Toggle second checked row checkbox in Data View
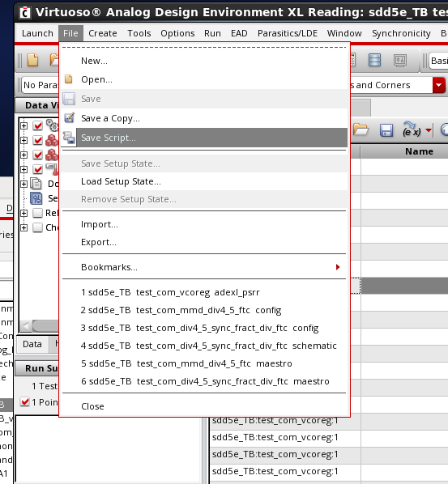Viewport: 448px width, 484px height. click(x=38, y=141)
